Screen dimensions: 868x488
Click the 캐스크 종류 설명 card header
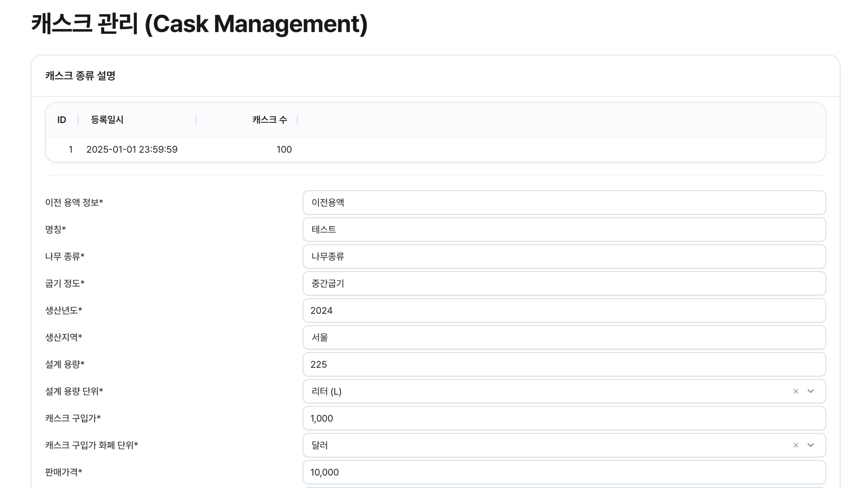pos(435,76)
